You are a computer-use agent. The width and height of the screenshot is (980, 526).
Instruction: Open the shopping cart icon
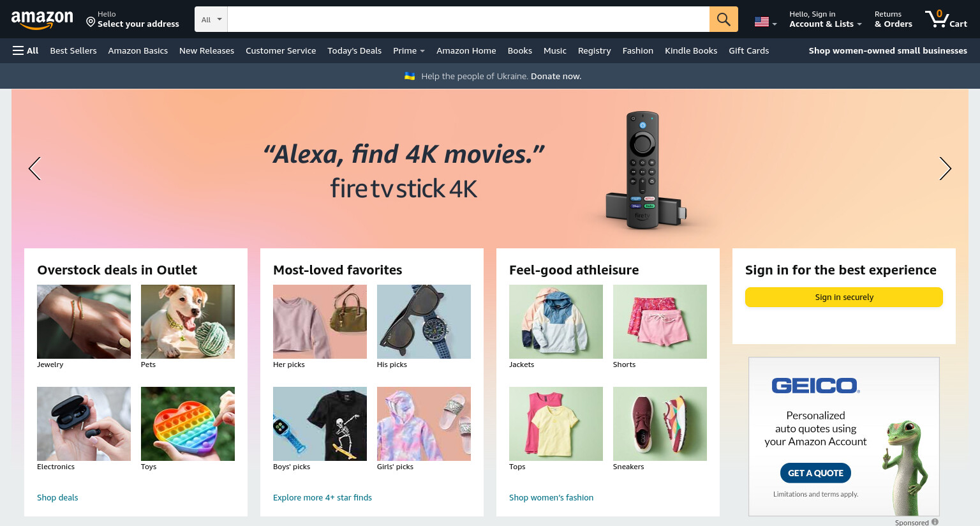tap(946, 19)
